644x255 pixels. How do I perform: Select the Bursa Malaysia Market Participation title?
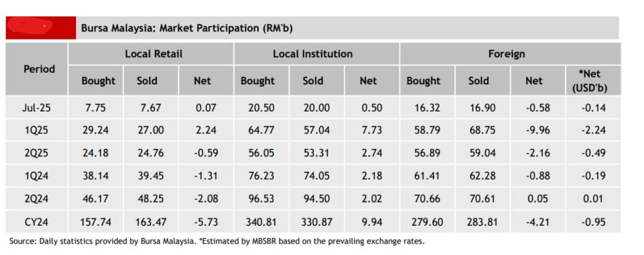[x=186, y=28]
